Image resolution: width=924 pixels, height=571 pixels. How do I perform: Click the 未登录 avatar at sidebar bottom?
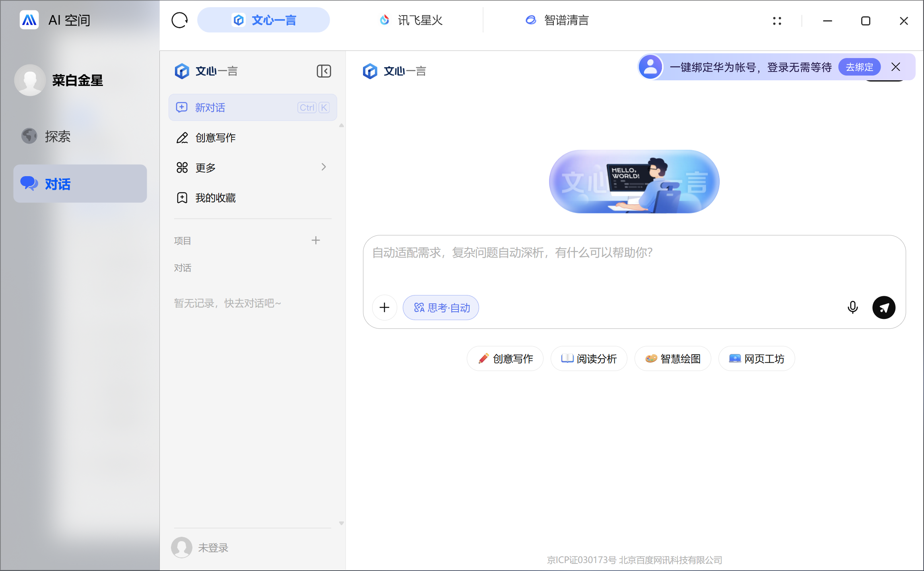(182, 548)
